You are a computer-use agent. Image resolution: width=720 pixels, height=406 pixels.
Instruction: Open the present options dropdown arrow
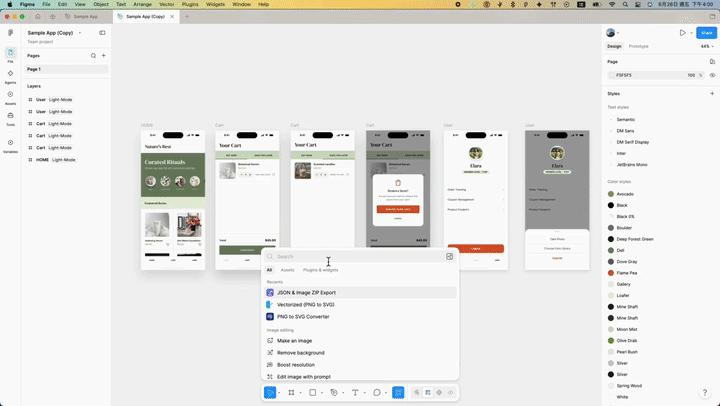coord(691,33)
